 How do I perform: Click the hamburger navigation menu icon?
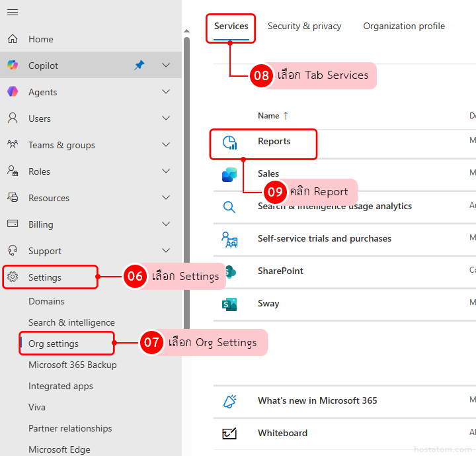[x=13, y=13]
